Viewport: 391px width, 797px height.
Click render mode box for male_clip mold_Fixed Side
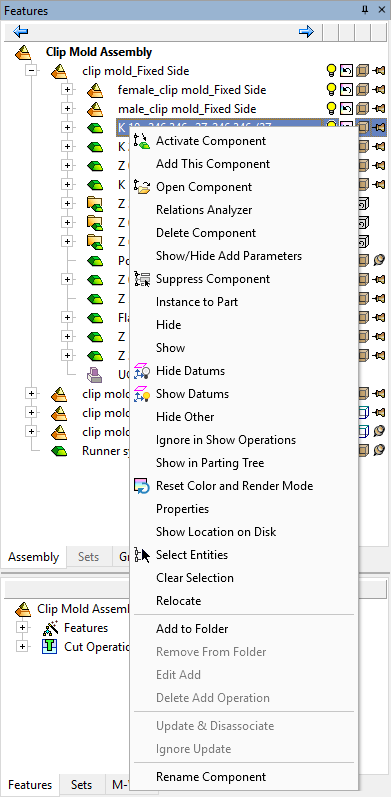362,109
